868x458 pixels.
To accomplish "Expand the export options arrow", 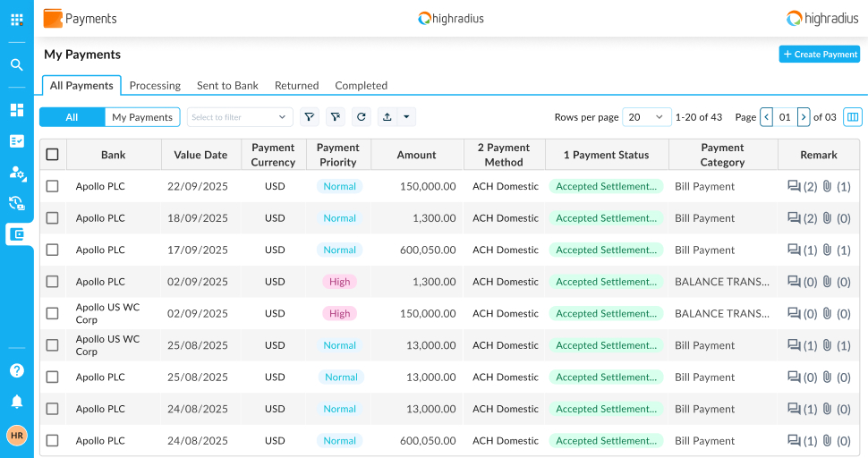I will coord(406,117).
